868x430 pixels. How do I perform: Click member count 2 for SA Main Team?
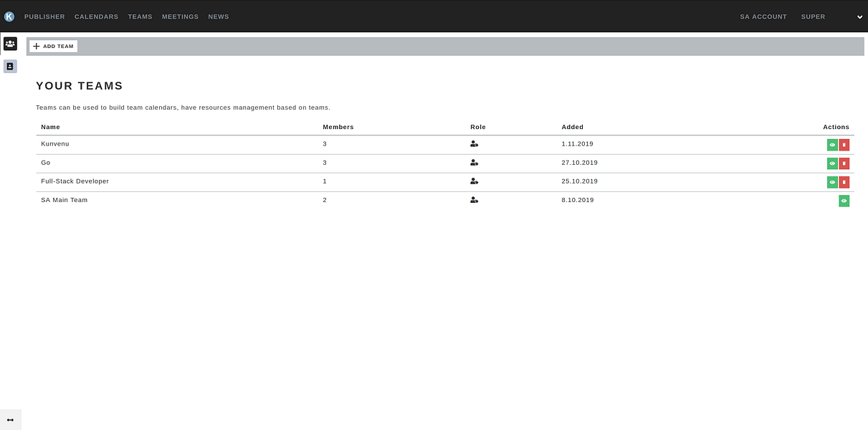(325, 200)
